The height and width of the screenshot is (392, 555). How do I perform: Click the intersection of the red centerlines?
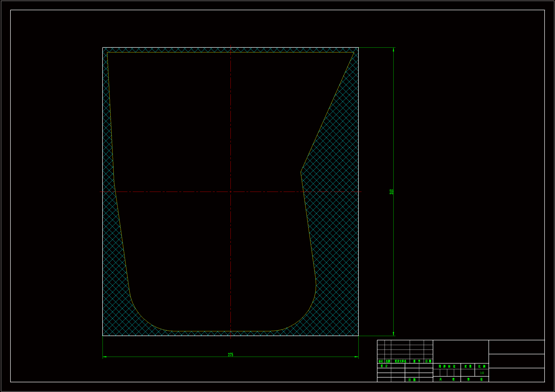[230, 192]
